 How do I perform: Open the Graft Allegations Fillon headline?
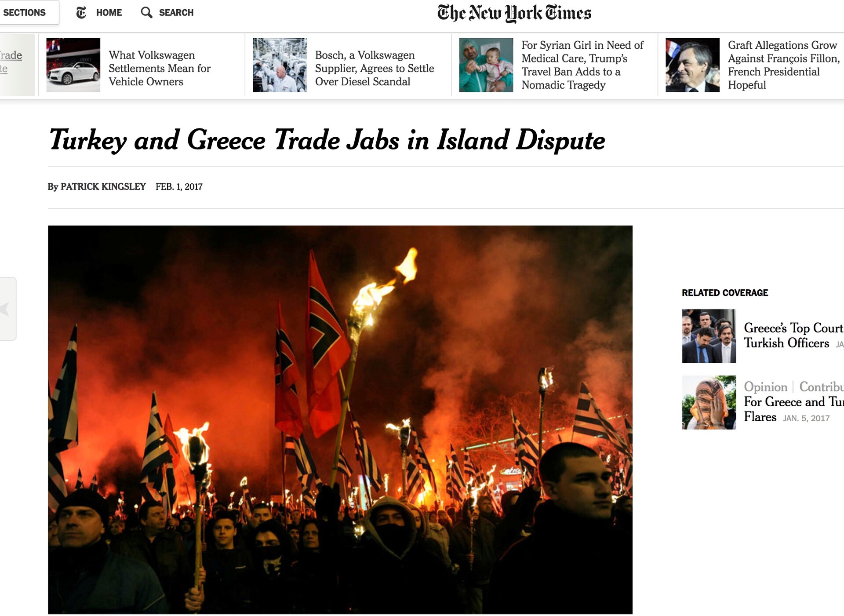[x=784, y=65]
